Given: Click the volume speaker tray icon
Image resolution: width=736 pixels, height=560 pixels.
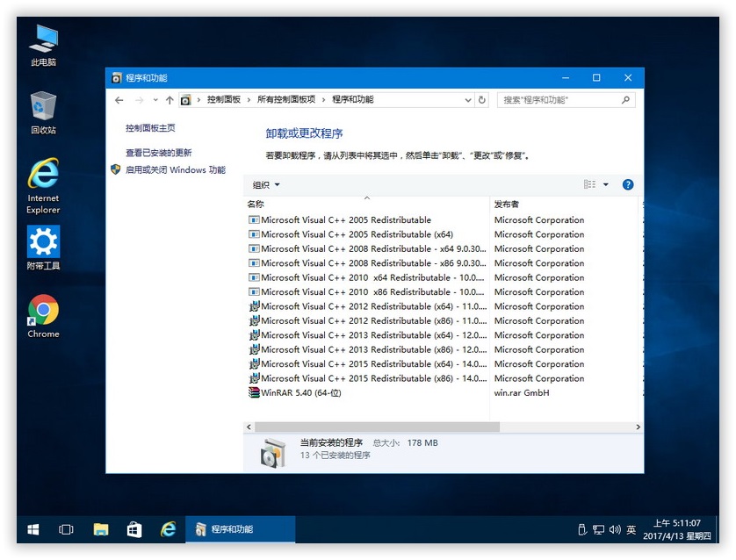Looking at the screenshot, I should [x=615, y=529].
